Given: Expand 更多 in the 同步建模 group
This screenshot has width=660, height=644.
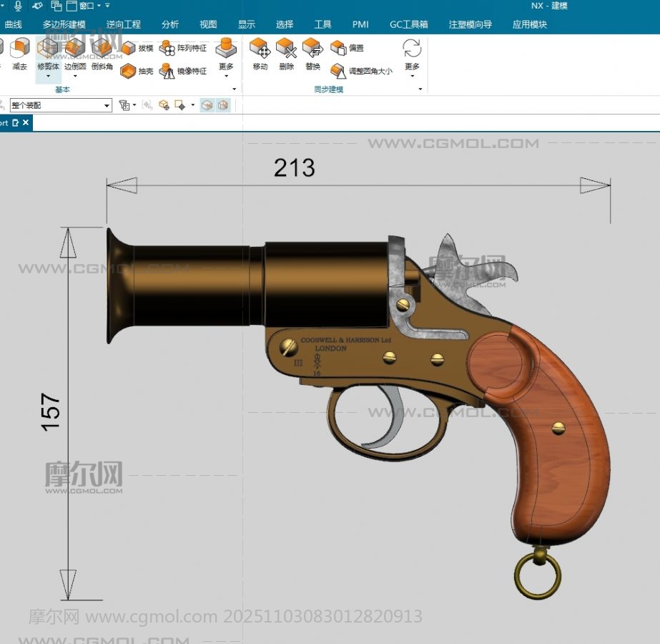Looking at the screenshot, I should (412, 56).
